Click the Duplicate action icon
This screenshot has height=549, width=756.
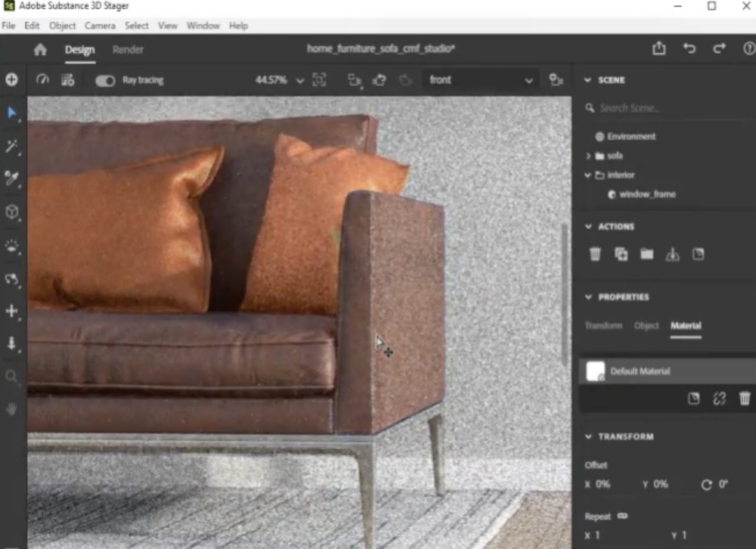click(621, 254)
